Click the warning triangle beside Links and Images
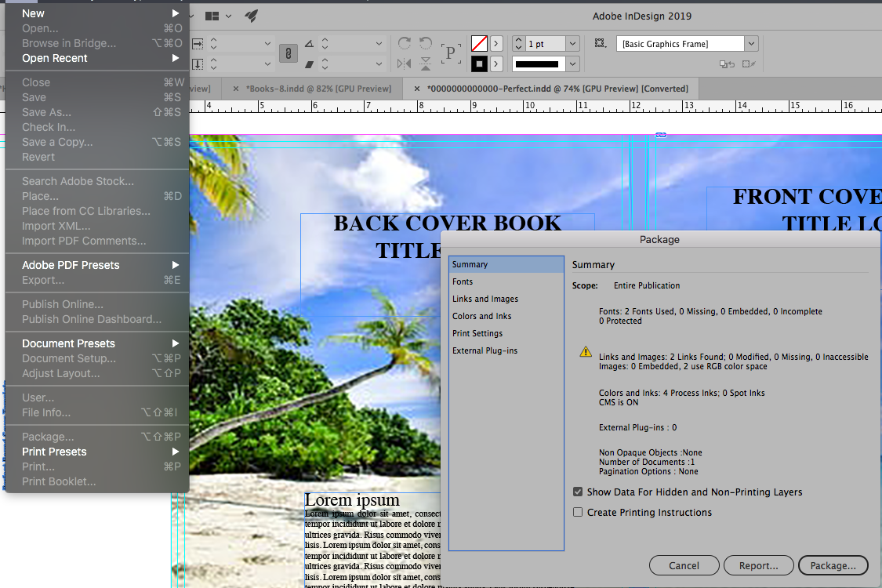The height and width of the screenshot is (588, 882). (586, 352)
